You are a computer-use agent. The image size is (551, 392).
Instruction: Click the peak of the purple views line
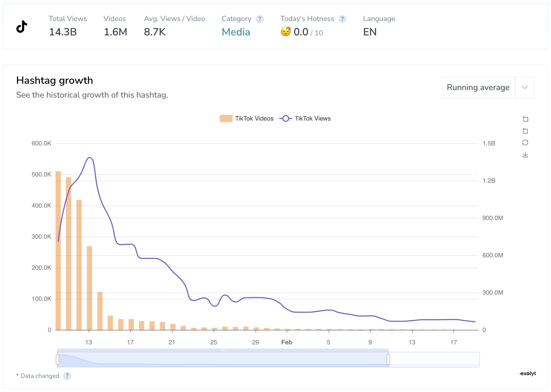click(x=90, y=158)
